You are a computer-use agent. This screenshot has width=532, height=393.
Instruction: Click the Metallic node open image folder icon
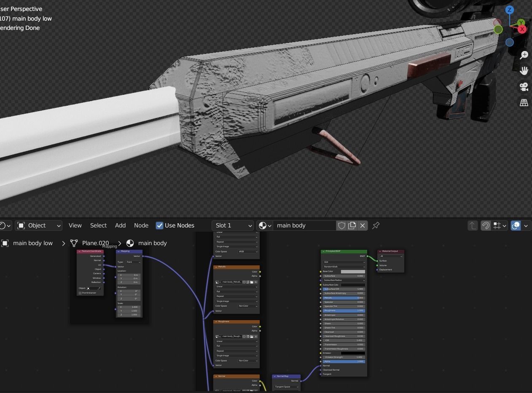click(252, 282)
